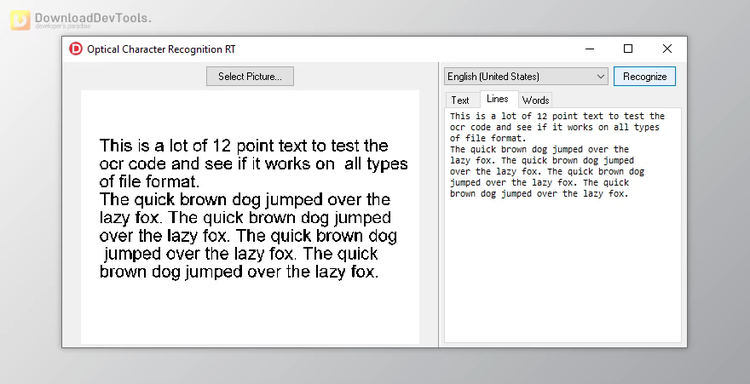The width and height of the screenshot is (750, 384).
Task: Click recognized line "ocr code and see if it works on all types"
Action: coord(554,127)
